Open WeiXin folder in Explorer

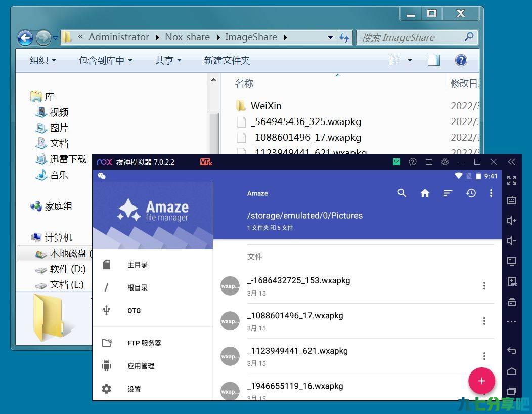[259, 106]
